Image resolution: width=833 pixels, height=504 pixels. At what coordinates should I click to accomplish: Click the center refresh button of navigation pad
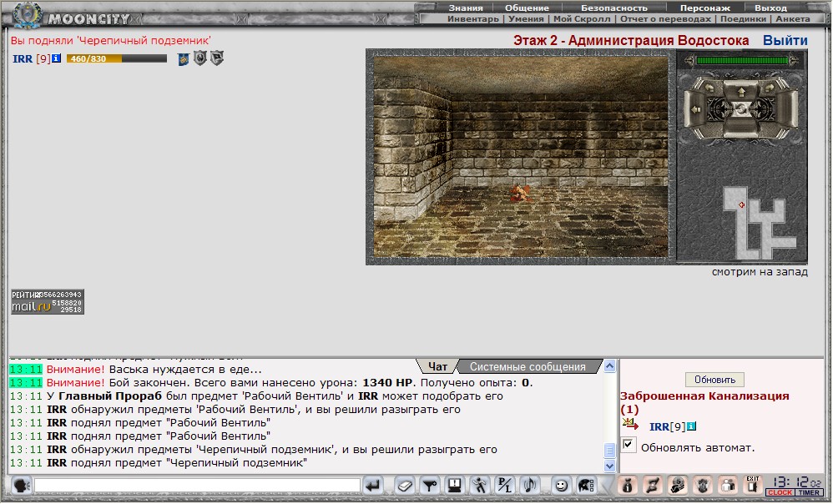tap(741, 109)
